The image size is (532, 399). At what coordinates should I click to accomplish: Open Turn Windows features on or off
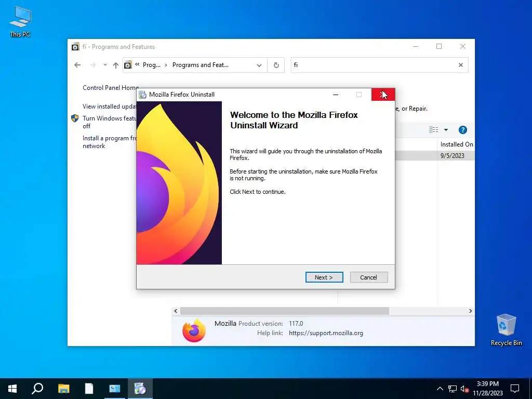tap(110, 122)
